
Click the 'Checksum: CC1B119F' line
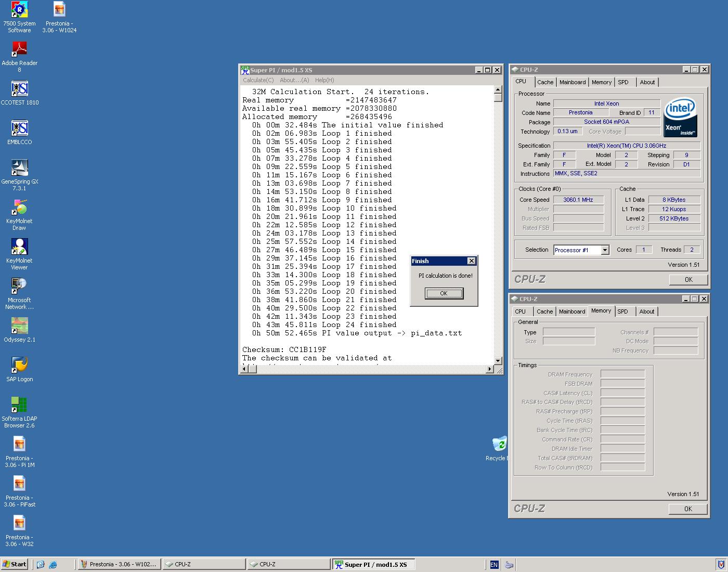pyautogui.click(x=284, y=349)
